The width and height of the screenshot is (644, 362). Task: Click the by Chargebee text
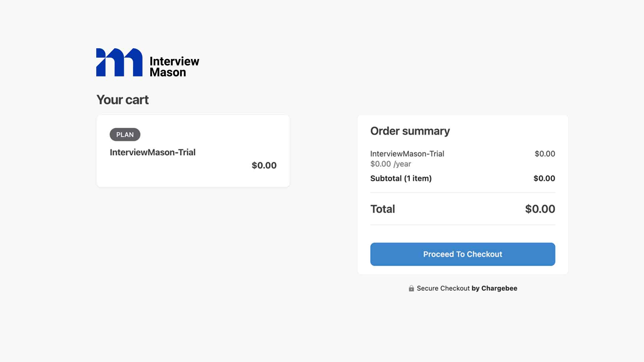494,288
